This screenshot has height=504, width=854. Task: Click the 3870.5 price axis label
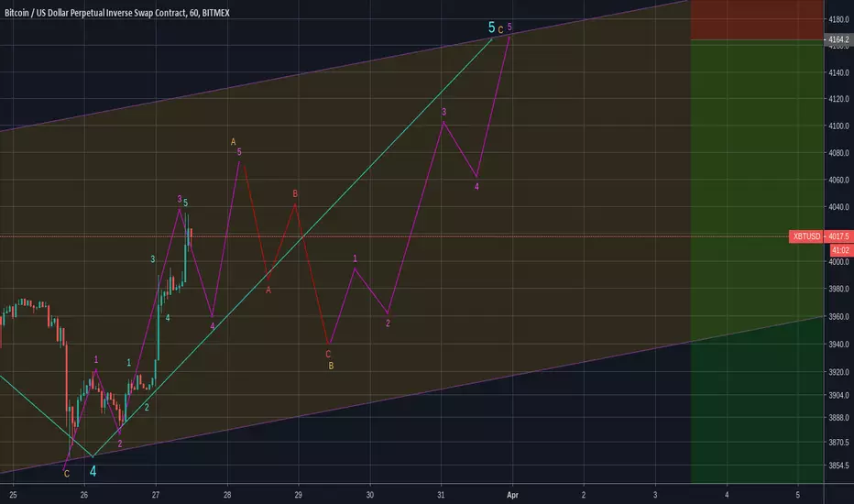pyautogui.click(x=838, y=443)
